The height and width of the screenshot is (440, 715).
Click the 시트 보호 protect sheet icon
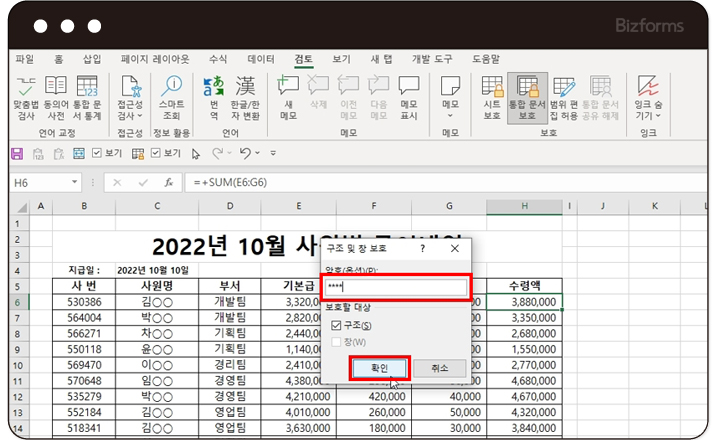tap(492, 92)
